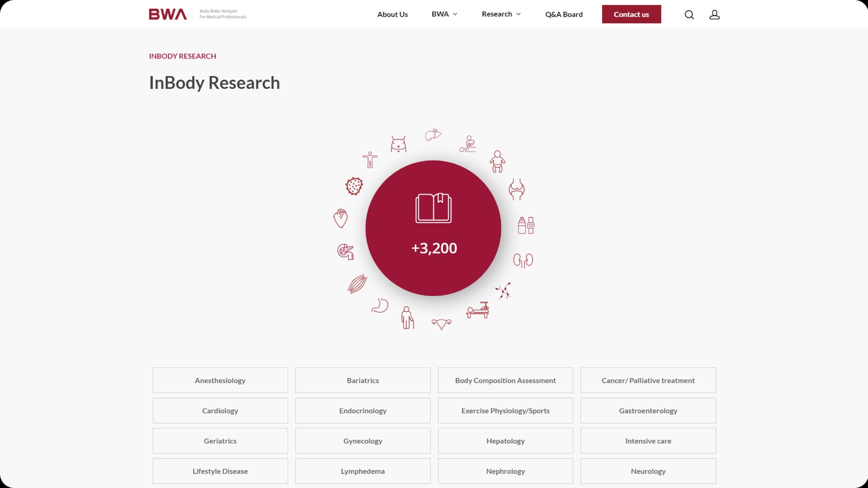
Task: Click the open book icon in circle
Action: tap(433, 208)
